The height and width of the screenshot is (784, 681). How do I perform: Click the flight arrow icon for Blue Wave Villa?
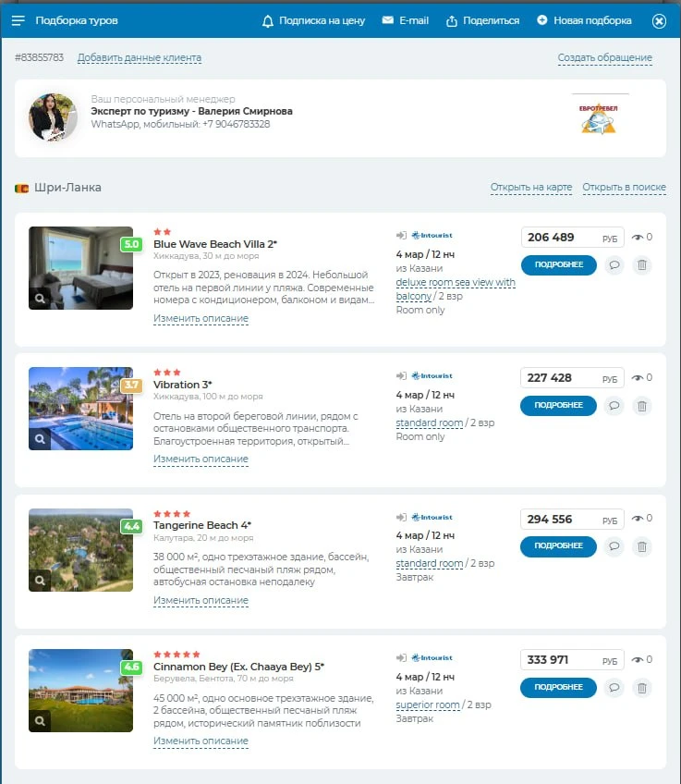[401, 235]
